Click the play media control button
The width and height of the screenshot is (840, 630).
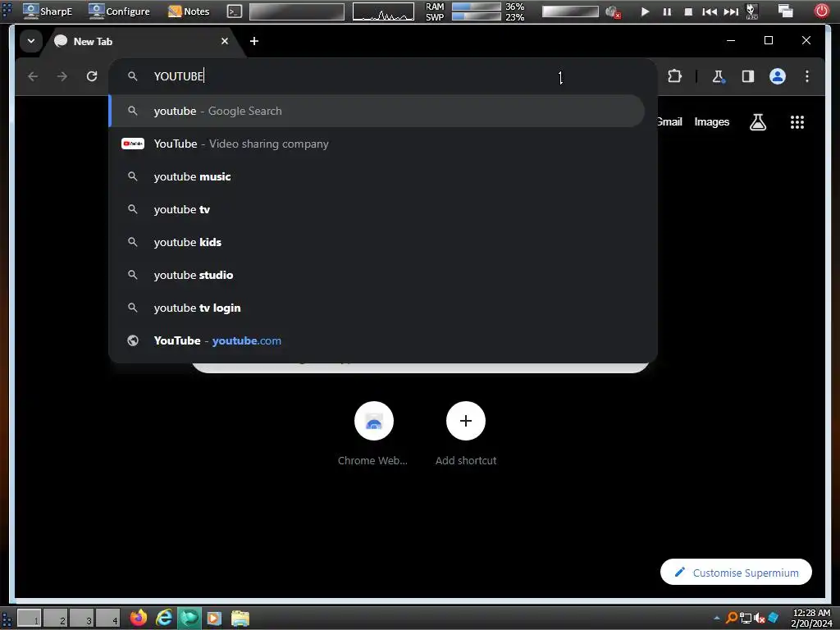[645, 11]
